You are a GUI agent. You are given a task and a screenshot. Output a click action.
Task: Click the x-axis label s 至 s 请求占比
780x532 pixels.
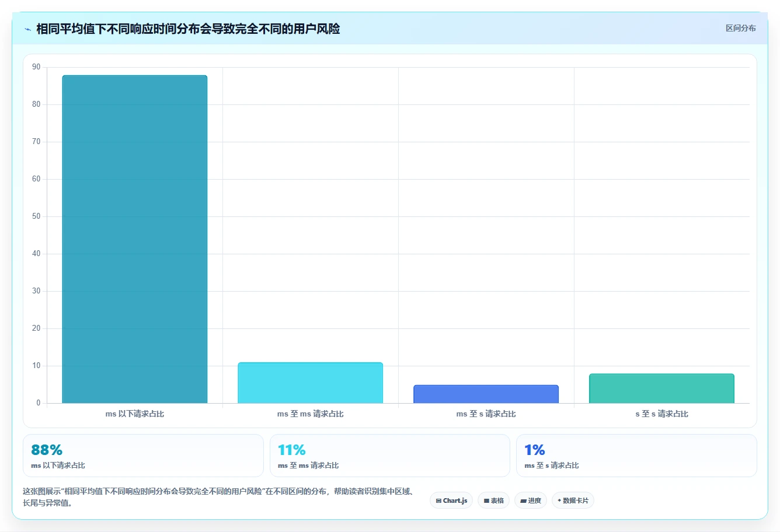click(x=662, y=414)
